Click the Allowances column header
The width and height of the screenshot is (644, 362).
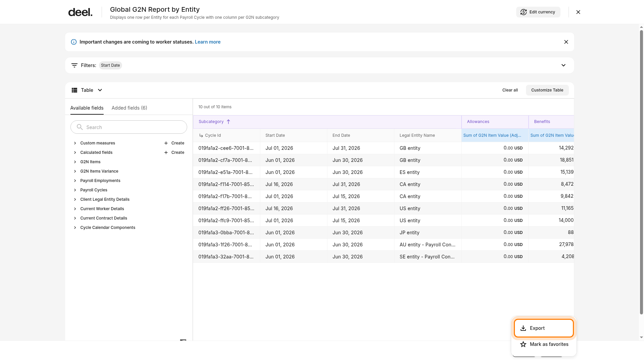tap(495, 122)
